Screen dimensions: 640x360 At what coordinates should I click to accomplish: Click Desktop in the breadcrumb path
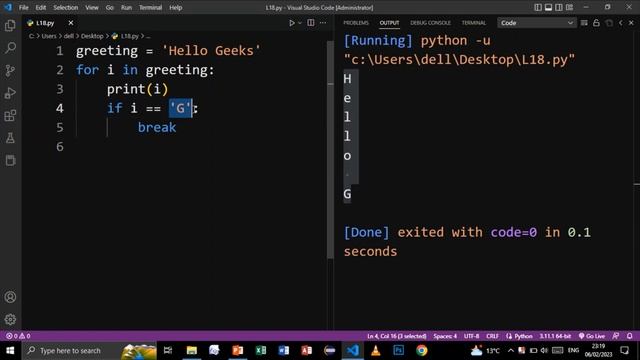pos(92,36)
